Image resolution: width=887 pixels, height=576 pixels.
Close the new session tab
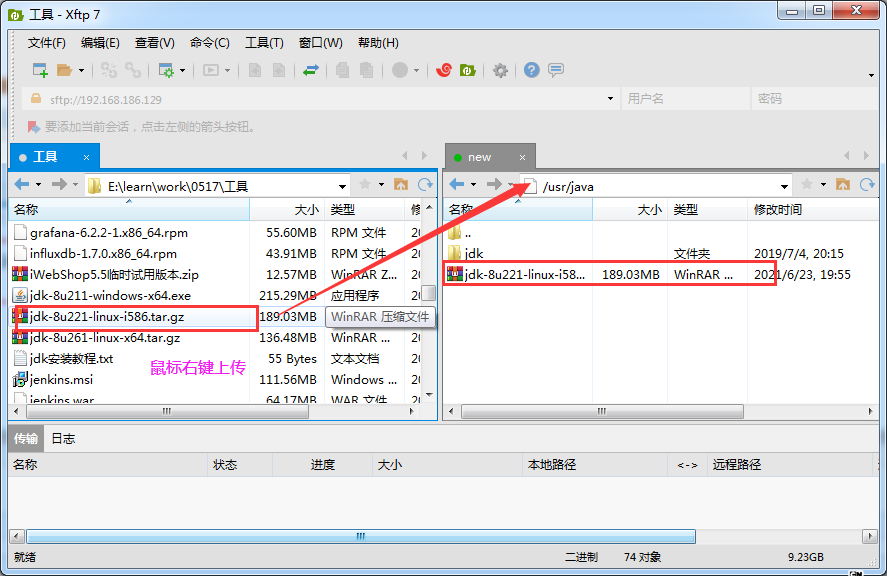523,158
